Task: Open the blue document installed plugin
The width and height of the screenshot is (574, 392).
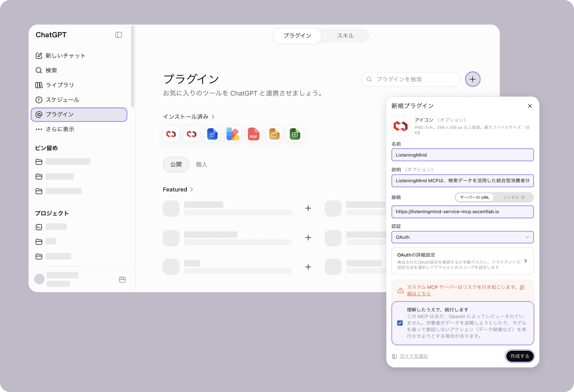Action: [x=212, y=134]
